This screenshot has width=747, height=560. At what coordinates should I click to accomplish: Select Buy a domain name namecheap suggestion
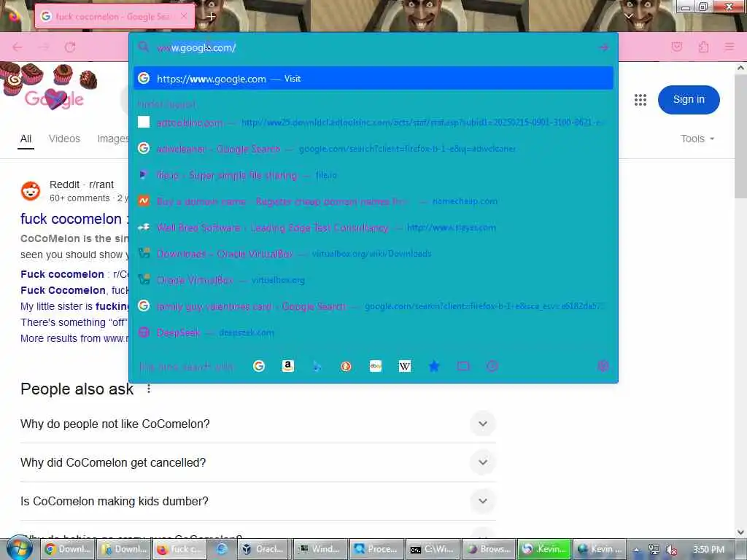point(373,201)
